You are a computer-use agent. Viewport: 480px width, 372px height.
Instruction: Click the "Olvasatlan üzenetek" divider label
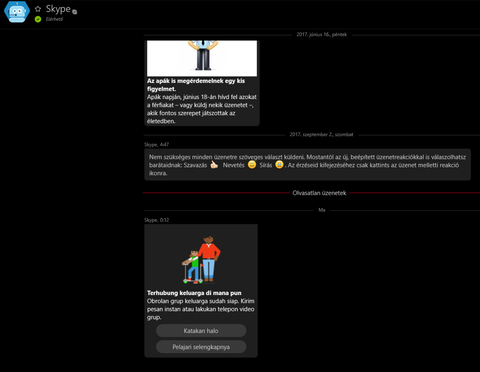coord(319,193)
